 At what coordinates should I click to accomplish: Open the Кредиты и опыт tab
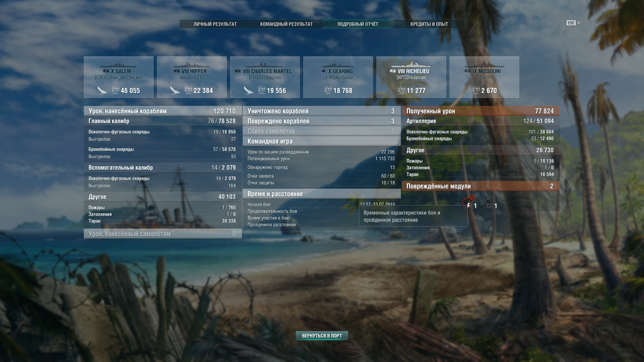pyautogui.click(x=429, y=24)
